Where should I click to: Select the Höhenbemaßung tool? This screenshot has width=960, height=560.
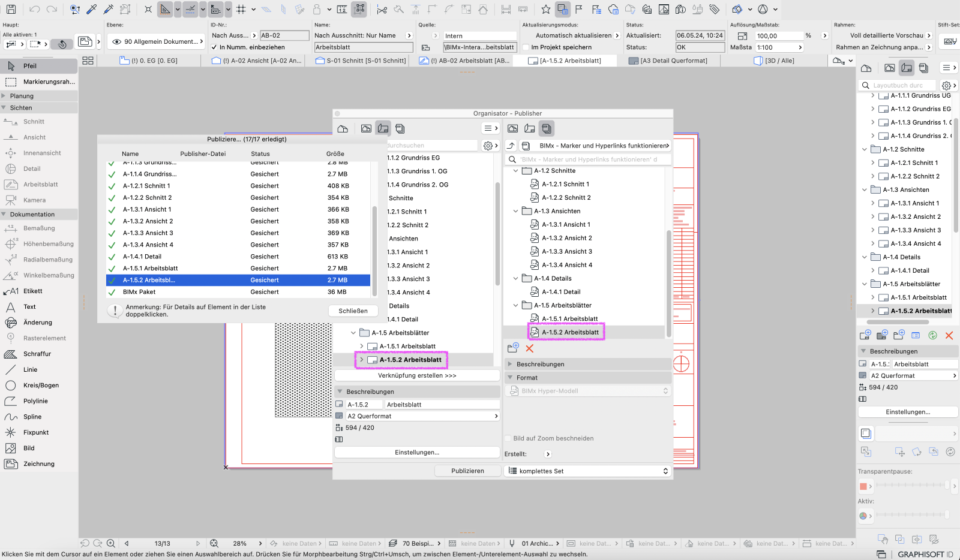point(39,244)
